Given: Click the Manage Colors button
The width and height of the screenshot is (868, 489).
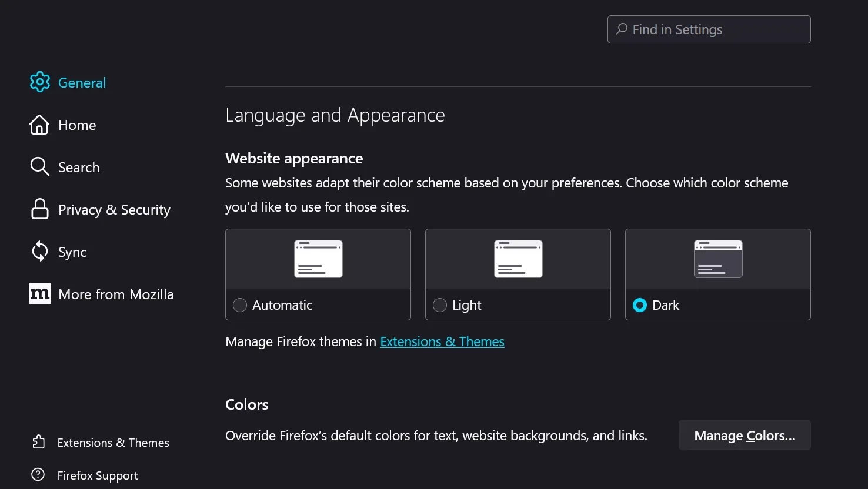Looking at the screenshot, I should pos(745,436).
